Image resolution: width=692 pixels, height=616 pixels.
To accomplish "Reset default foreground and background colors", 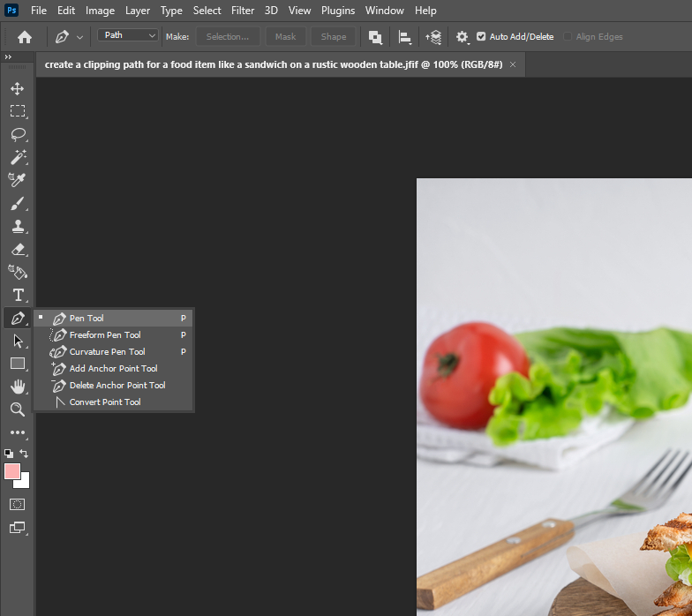I will click(9, 454).
